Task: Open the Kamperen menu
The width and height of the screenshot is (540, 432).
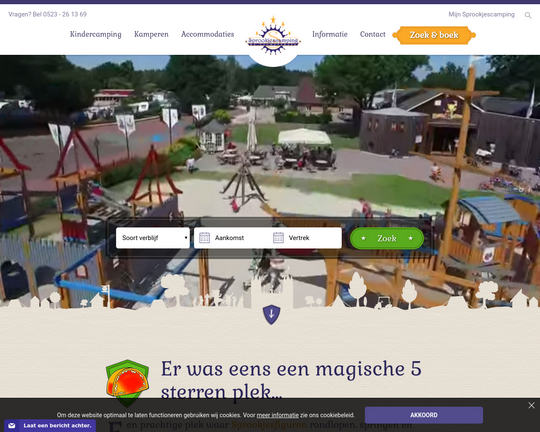Action: [x=151, y=34]
